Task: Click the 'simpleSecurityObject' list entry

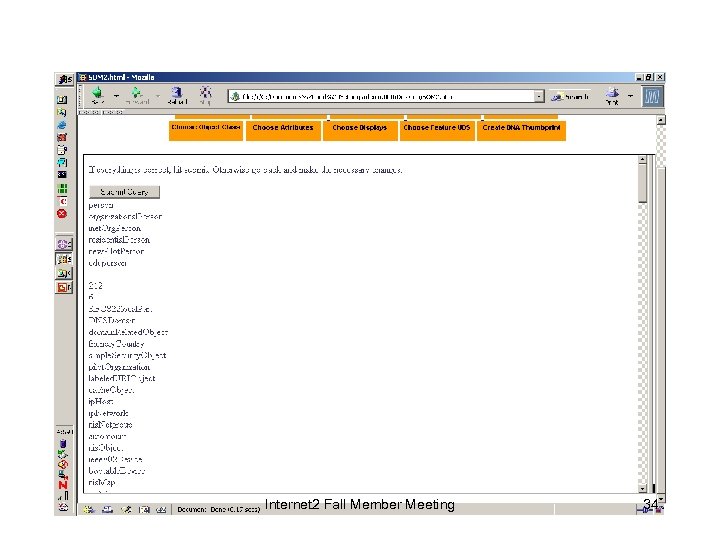Action: (x=127, y=355)
